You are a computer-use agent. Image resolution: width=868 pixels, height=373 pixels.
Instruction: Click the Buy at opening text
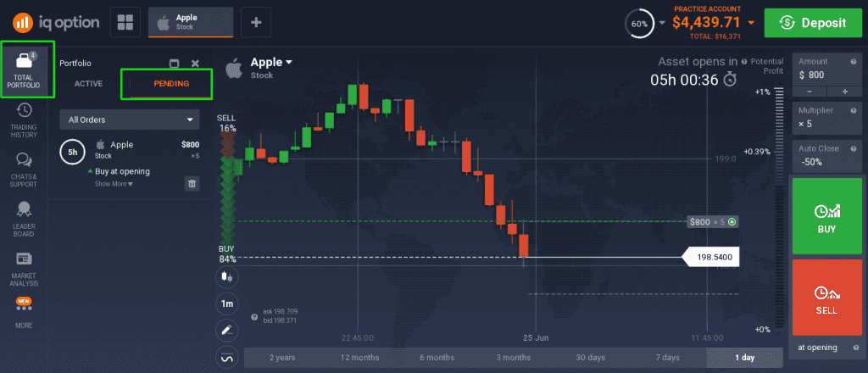pyautogui.click(x=122, y=171)
